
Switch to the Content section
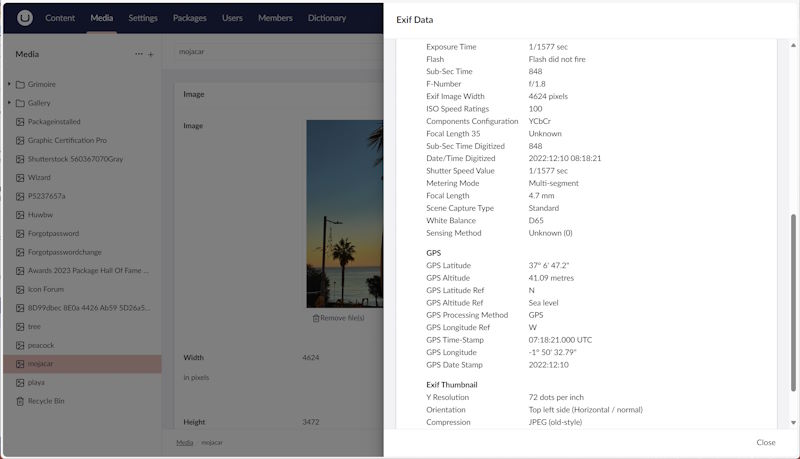coord(60,18)
